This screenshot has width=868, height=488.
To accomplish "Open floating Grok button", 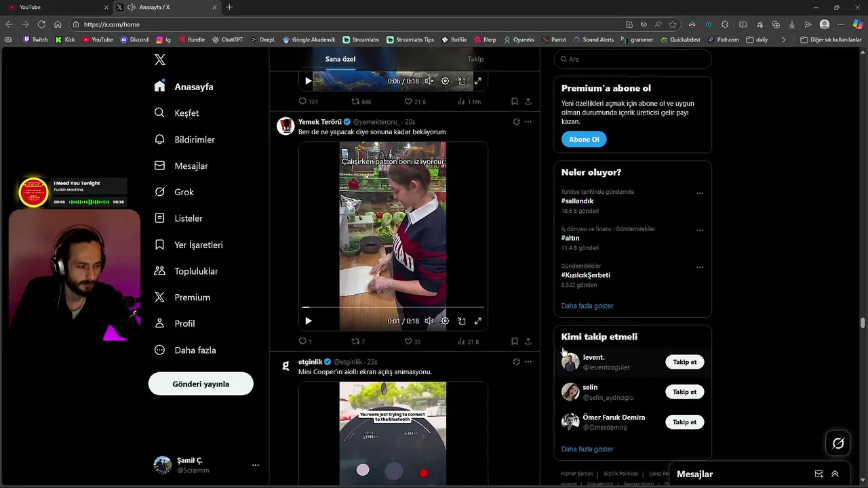I will (838, 443).
